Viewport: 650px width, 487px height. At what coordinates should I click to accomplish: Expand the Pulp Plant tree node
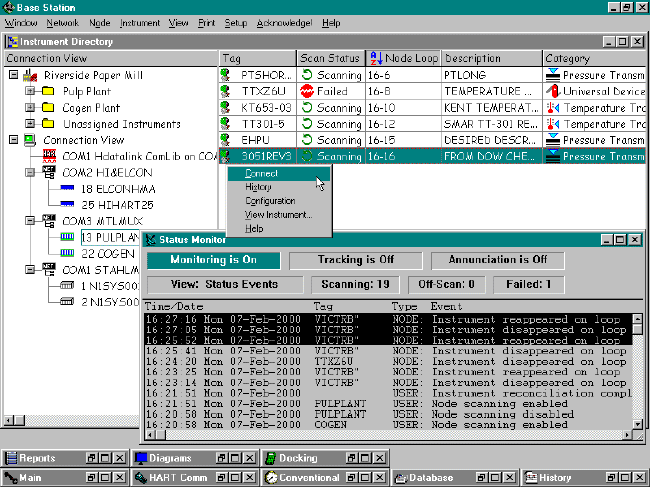click(x=31, y=92)
